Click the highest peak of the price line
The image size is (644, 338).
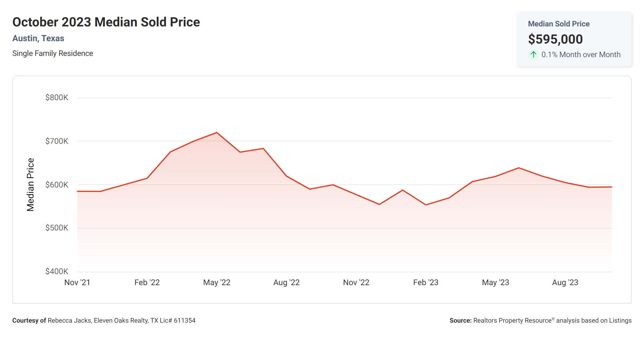point(217,133)
